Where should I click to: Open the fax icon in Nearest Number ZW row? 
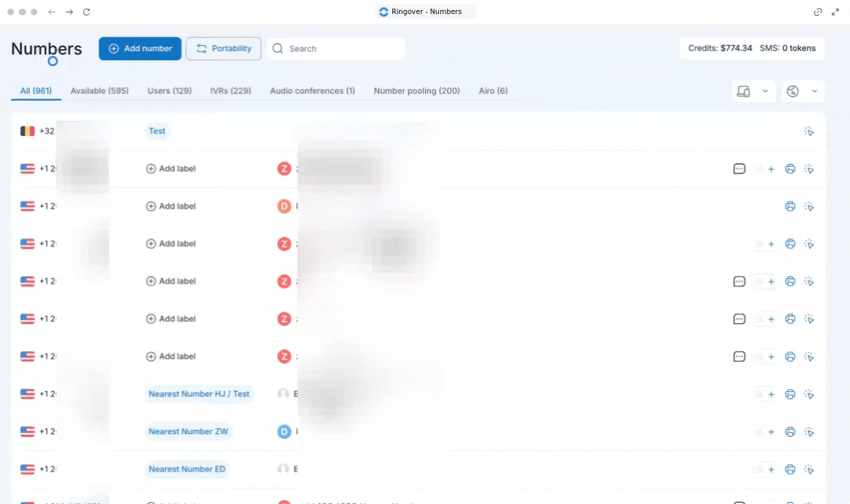[x=790, y=432]
